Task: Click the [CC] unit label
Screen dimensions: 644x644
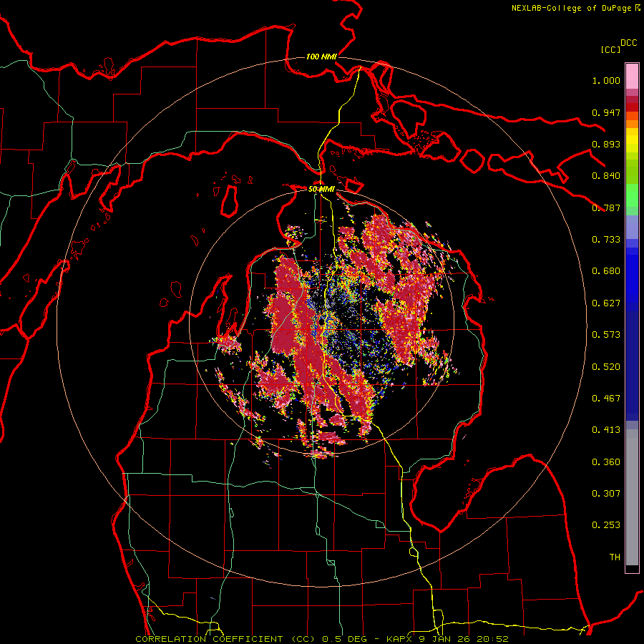Action: tap(610, 49)
